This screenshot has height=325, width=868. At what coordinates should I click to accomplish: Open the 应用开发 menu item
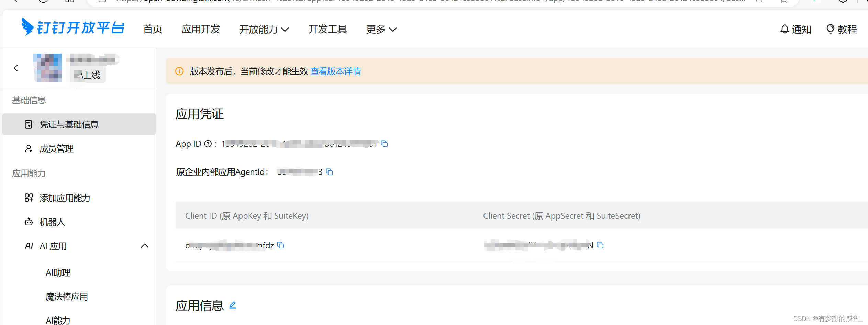[x=201, y=29]
